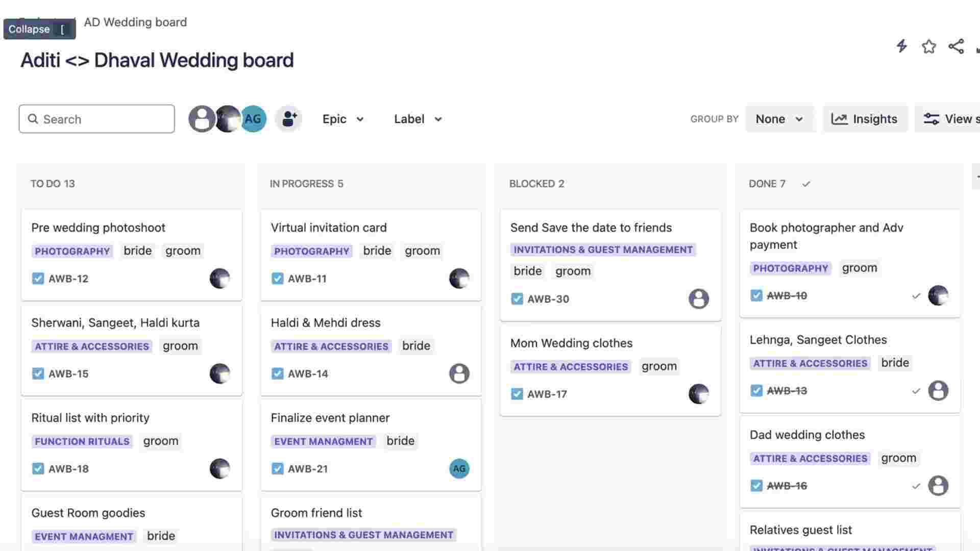Star this board as favorite
The height and width of the screenshot is (551, 980).
click(929, 46)
